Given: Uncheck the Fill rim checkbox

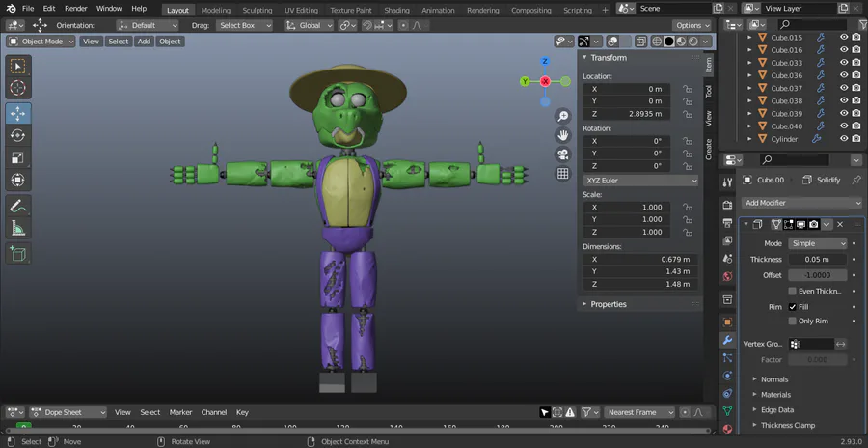Looking at the screenshot, I should pyautogui.click(x=793, y=307).
